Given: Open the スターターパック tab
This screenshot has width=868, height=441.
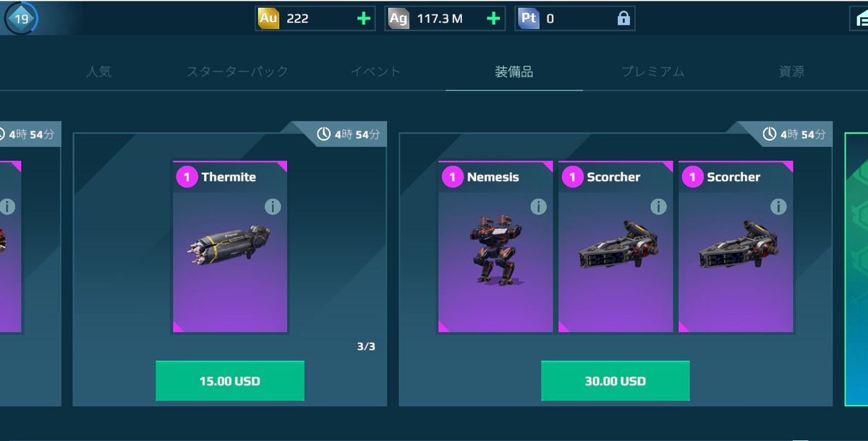Looking at the screenshot, I should click(x=237, y=72).
